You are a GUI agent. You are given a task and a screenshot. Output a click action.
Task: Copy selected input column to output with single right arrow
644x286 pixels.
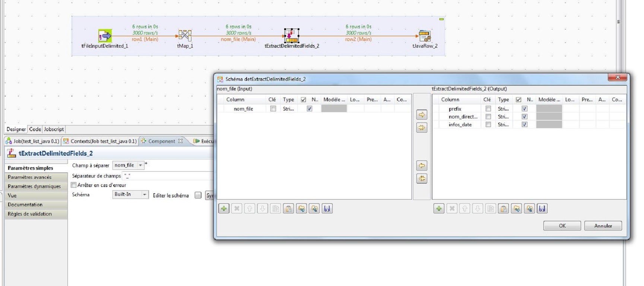pyautogui.click(x=422, y=115)
